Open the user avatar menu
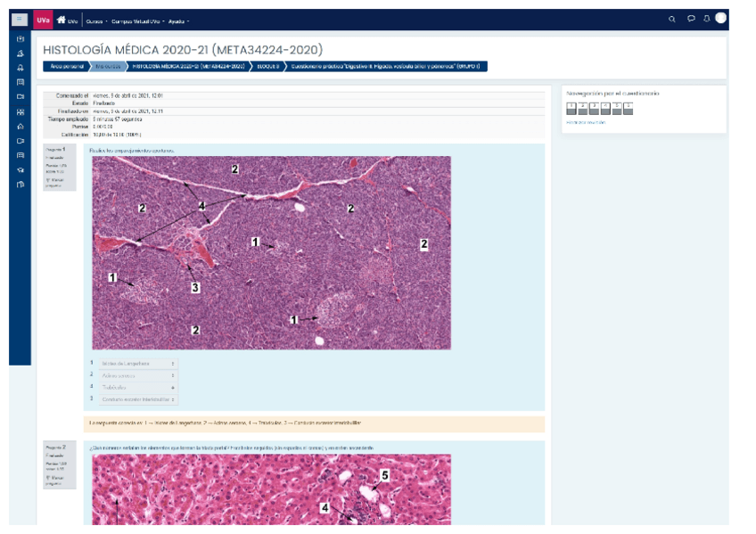Viewport: 756px width, 534px height. [x=721, y=18]
